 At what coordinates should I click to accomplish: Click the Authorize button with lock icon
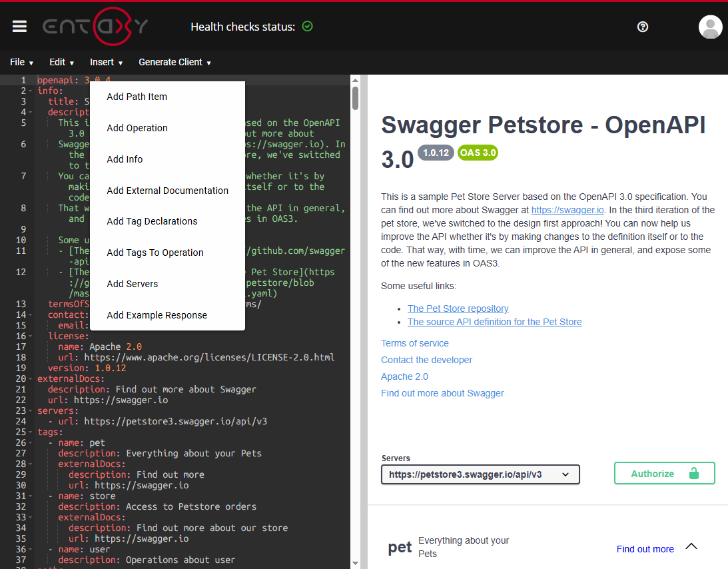click(x=664, y=473)
